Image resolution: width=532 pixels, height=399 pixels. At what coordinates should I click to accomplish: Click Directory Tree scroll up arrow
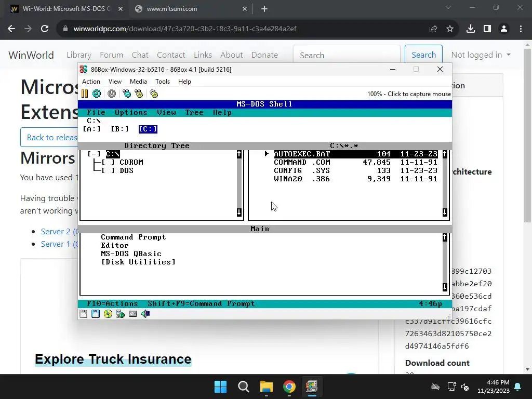(239, 154)
